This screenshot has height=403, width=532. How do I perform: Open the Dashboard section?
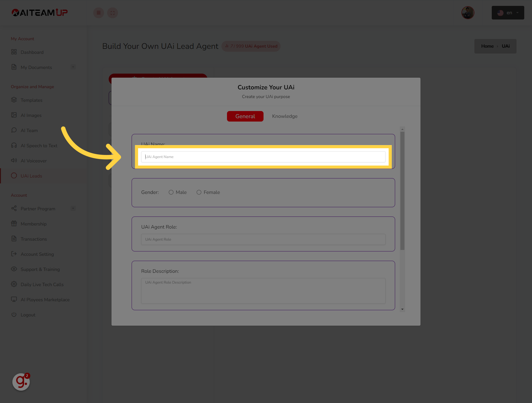[x=32, y=52]
